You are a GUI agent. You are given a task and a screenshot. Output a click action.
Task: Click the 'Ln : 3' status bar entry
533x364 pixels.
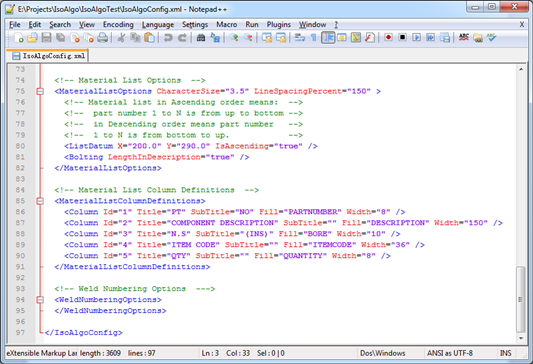[210, 353]
